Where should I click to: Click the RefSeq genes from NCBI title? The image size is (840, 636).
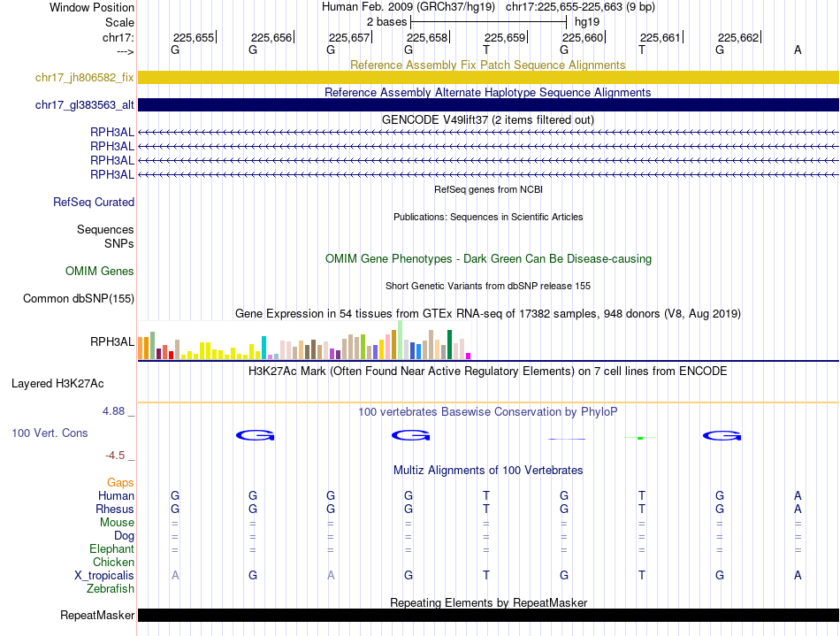[488, 189]
